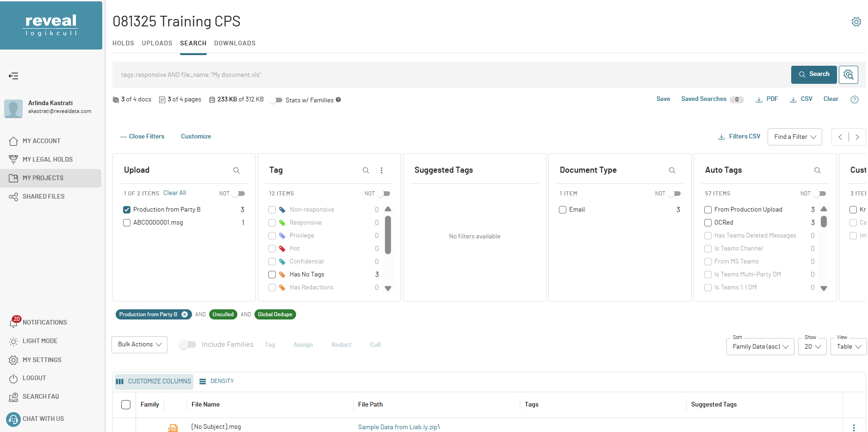Check the Email document type
The height and width of the screenshot is (432, 868).
pyautogui.click(x=563, y=210)
